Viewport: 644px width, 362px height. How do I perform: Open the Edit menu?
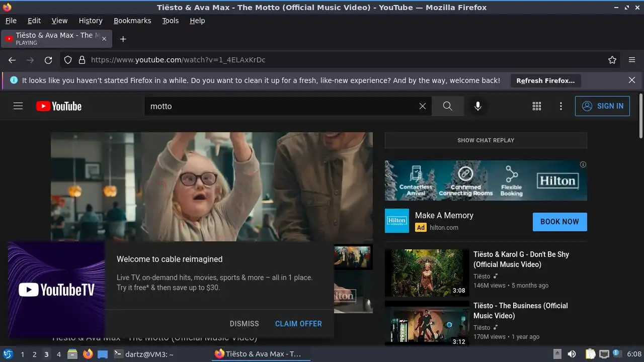coord(34,21)
